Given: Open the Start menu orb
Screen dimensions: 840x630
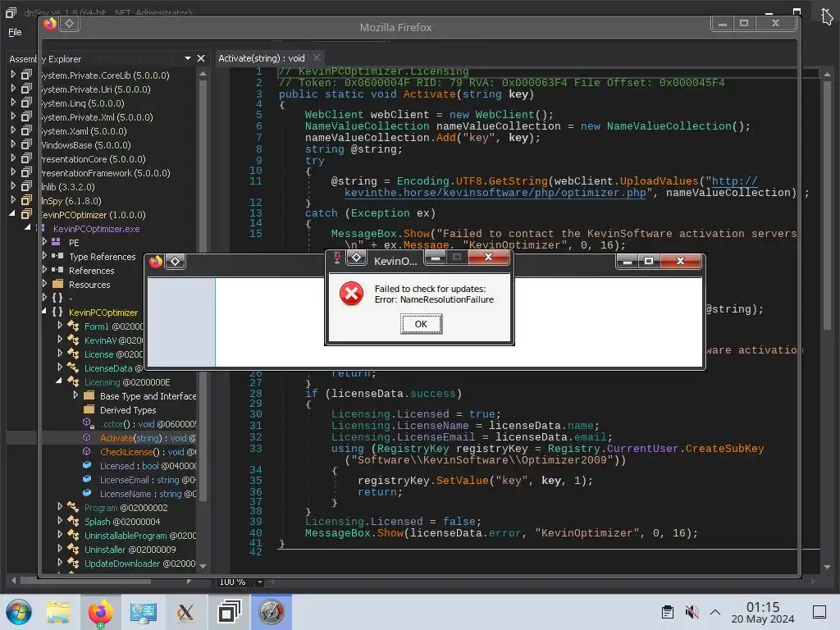Looking at the screenshot, I should click(x=19, y=612).
